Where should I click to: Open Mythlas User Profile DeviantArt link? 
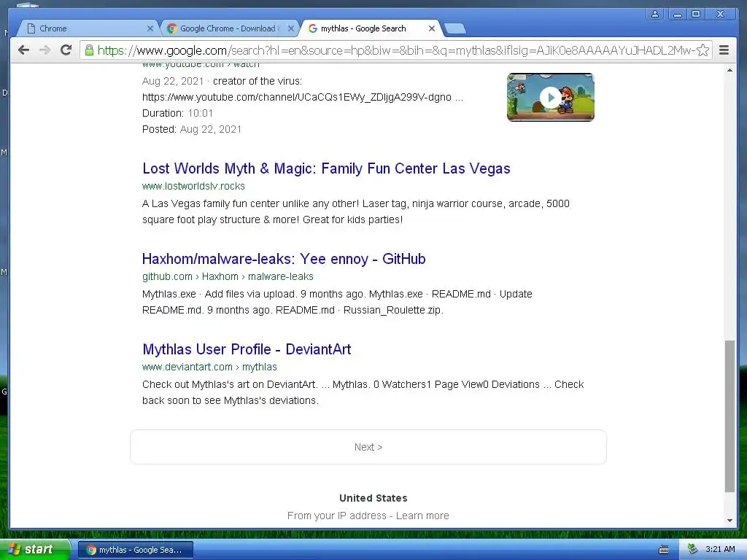[247, 349]
